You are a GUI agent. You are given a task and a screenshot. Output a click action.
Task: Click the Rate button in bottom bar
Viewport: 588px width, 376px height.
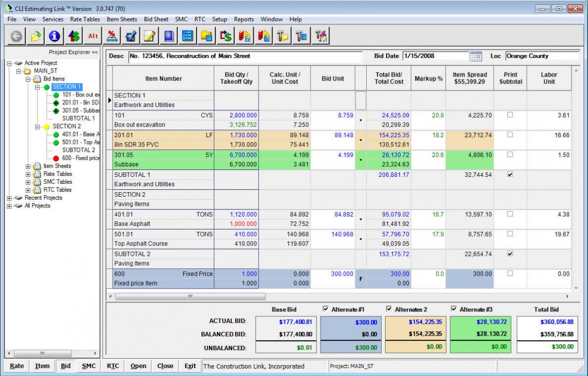pyautogui.click(x=17, y=366)
